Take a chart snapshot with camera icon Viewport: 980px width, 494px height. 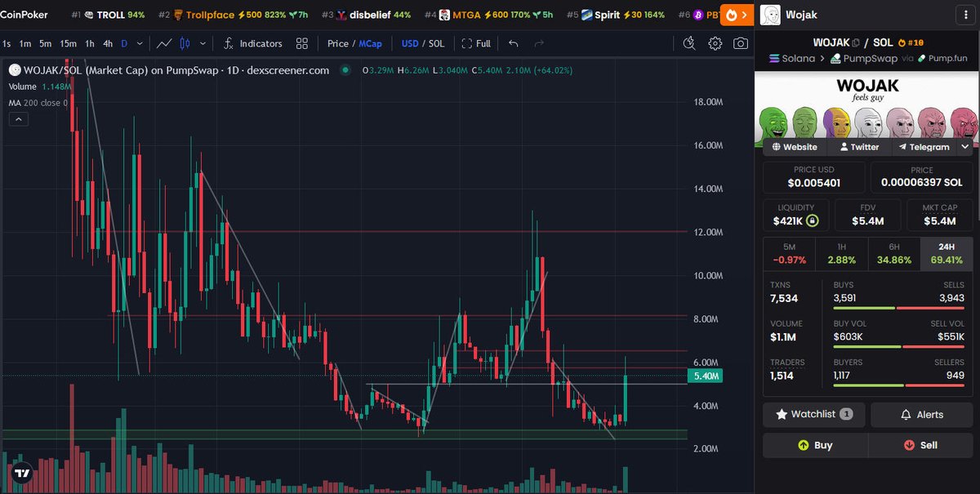tap(741, 43)
